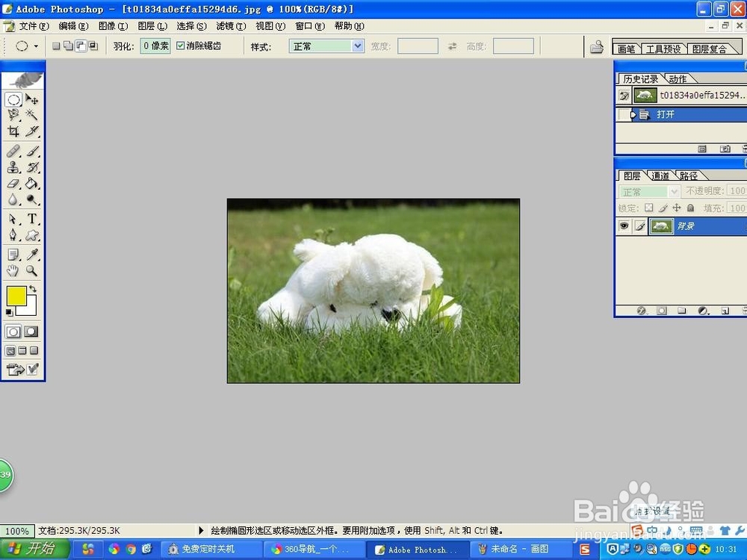Set the history brush source for snapshot
This screenshot has height=560, width=747.
coord(624,96)
